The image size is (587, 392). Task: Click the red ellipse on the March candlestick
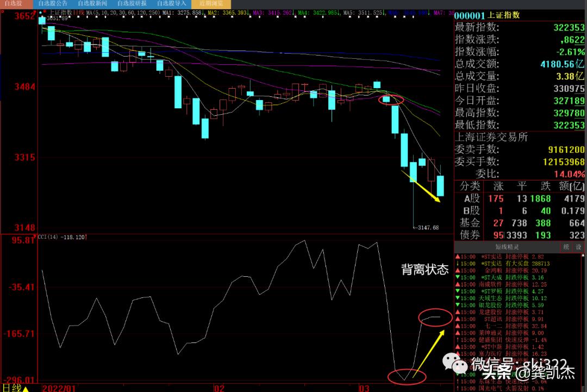[x=390, y=99]
